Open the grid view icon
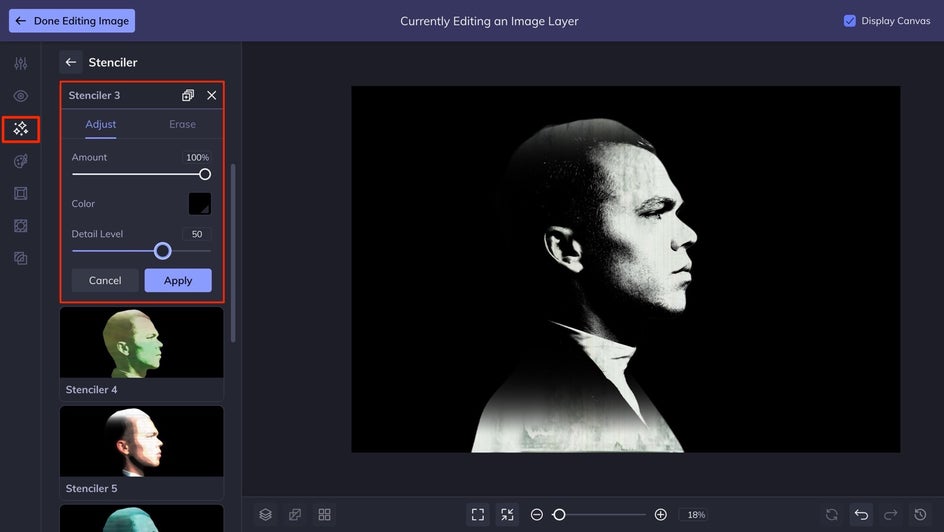 click(x=324, y=515)
